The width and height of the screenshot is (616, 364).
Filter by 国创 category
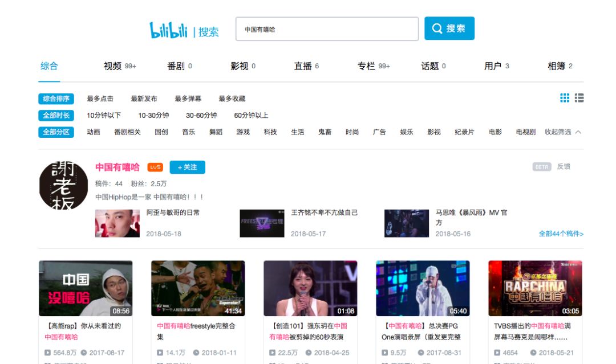click(161, 132)
